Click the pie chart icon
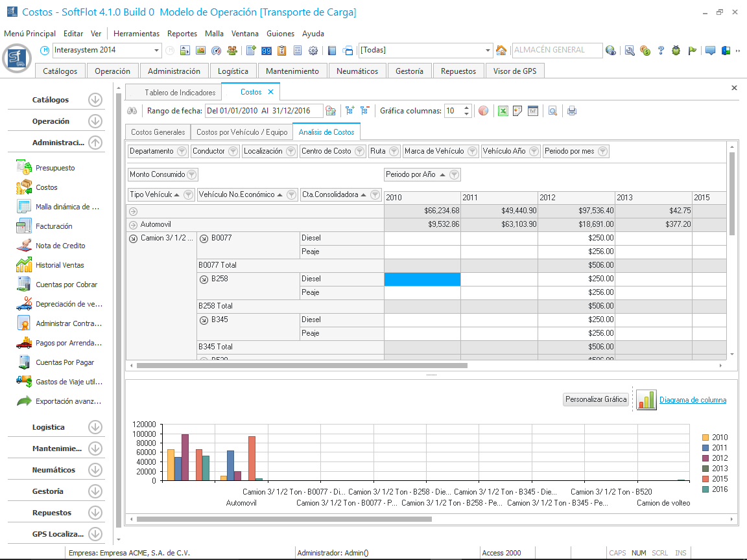 (x=483, y=111)
